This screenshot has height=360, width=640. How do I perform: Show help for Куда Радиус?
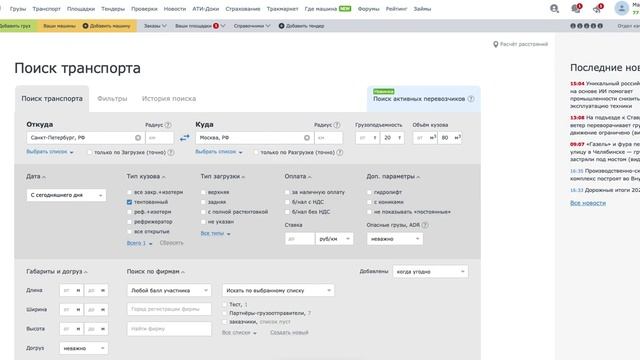(x=337, y=125)
